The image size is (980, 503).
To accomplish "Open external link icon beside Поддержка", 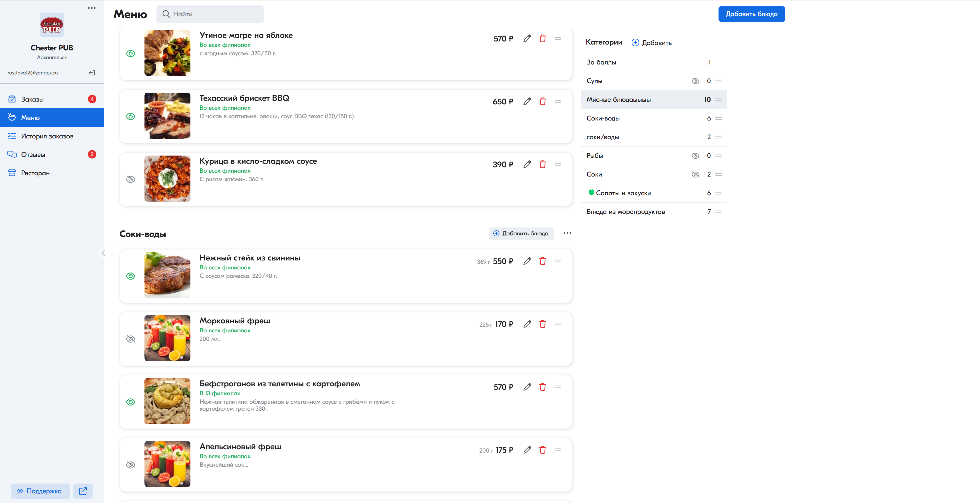I will coord(83,491).
